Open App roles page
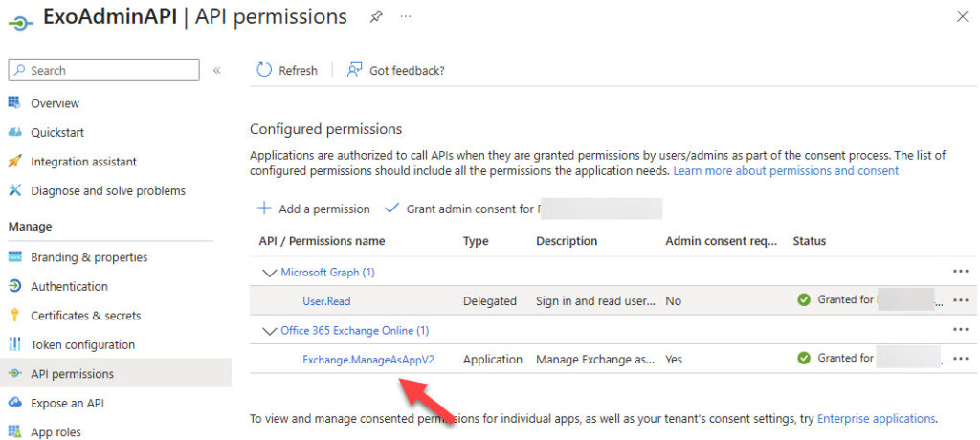 pyautogui.click(x=56, y=432)
